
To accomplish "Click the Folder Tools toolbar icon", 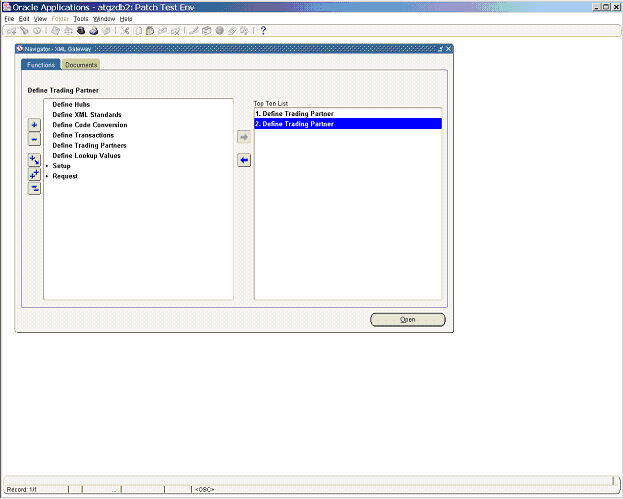I will [x=245, y=31].
